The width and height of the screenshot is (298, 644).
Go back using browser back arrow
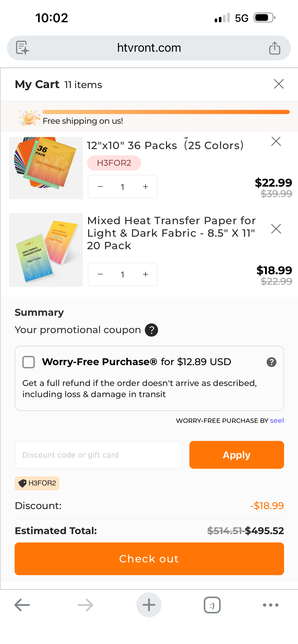click(22, 605)
